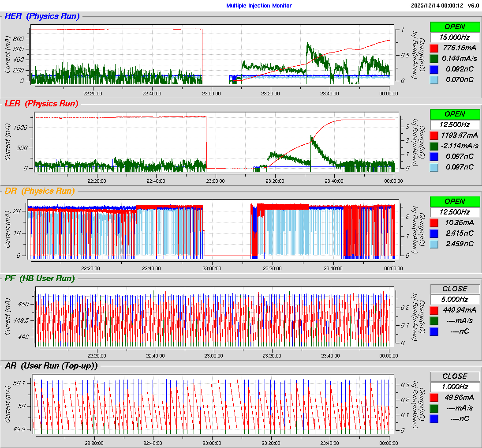Select the DR OPEN status indicator
The width and height of the screenshot is (482, 448).
click(455, 201)
